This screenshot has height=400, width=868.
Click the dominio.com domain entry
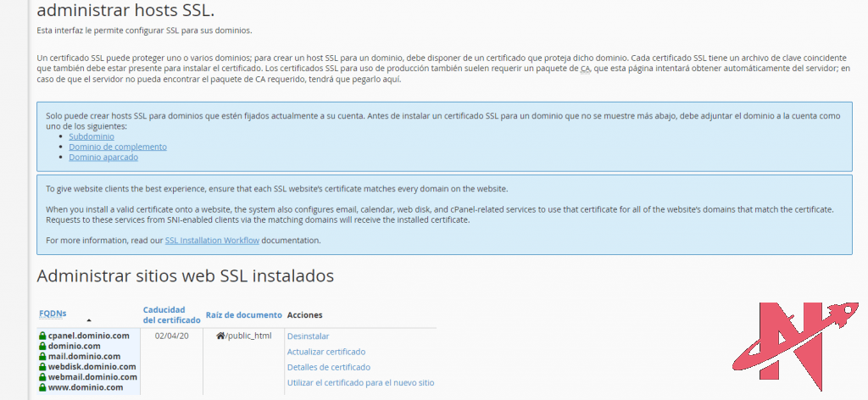click(75, 346)
